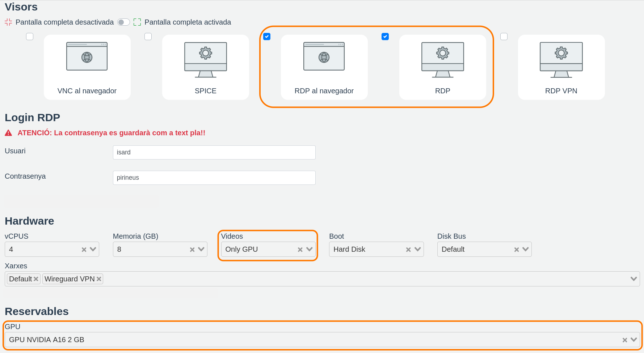The height and width of the screenshot is (353, 644).
Task: Click the RDP al navegador browser icon
Action: coord(324,56)
